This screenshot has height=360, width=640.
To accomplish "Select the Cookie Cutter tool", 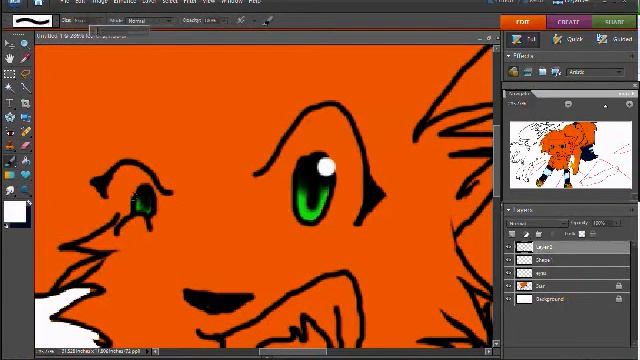I will pos(9,118).
